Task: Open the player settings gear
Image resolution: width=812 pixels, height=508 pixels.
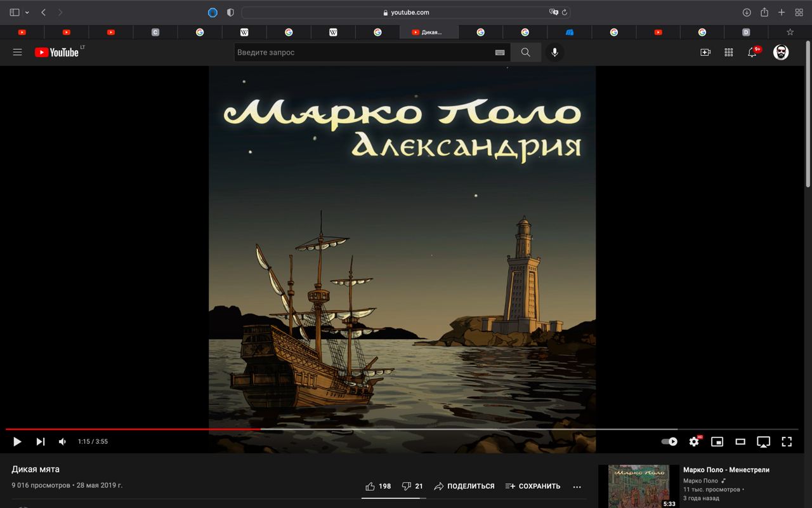Action: [x=695, y=441]
